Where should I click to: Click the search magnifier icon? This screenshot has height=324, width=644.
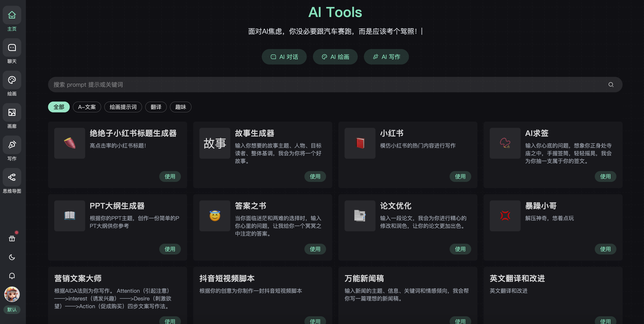(611, 85)
